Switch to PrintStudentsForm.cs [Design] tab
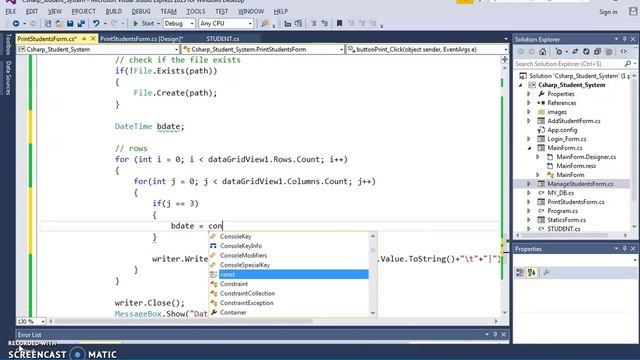 [x=141, y=39]
